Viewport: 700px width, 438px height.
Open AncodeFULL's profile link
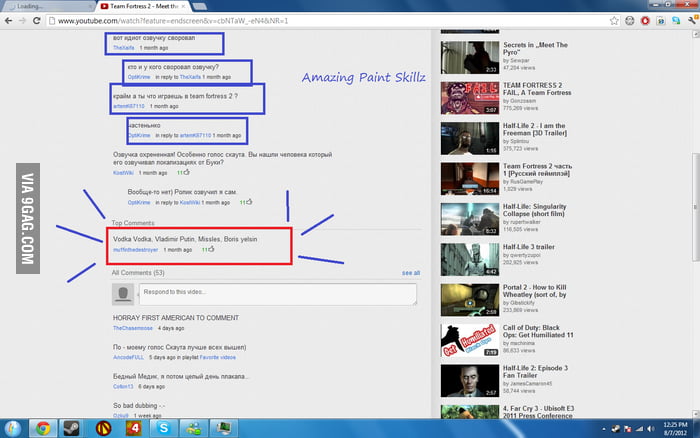128,357
